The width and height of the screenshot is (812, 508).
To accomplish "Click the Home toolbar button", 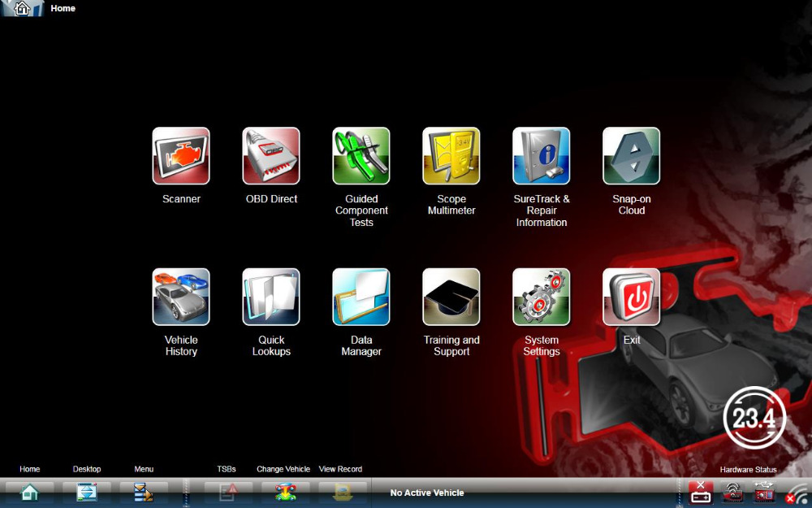I will pos(29,492).
